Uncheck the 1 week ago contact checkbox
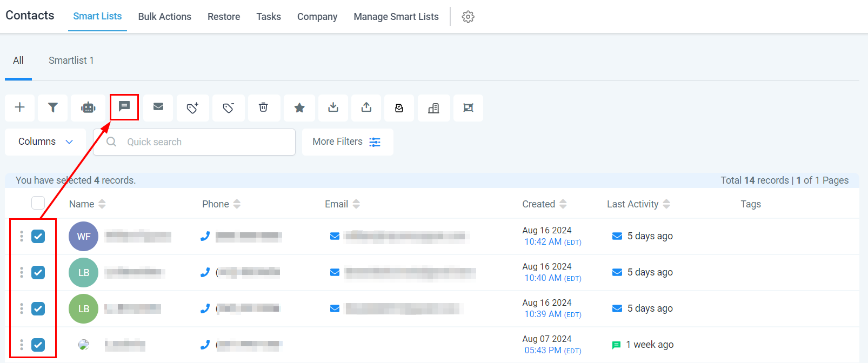 (x=38, y=345)
